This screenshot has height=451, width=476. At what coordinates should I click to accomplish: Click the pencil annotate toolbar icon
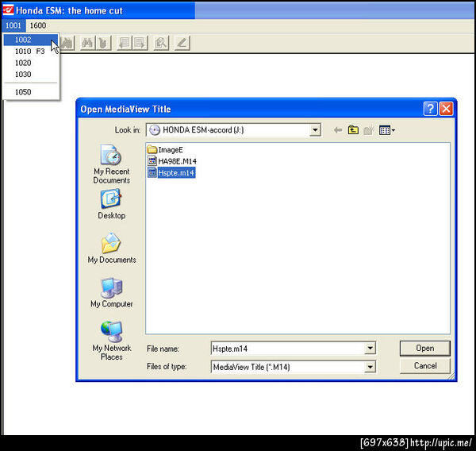pos(182,43)
